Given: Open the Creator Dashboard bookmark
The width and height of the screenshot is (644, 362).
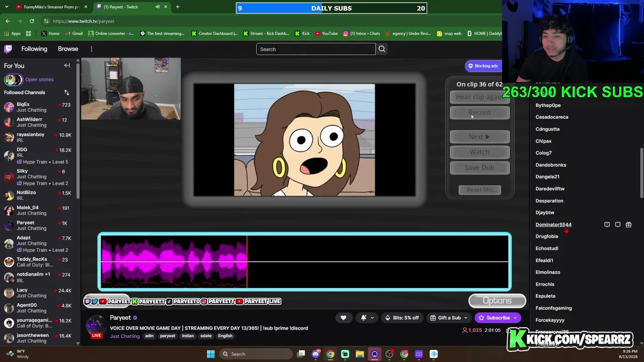Looking at the screenshot, I should (215, 33).
